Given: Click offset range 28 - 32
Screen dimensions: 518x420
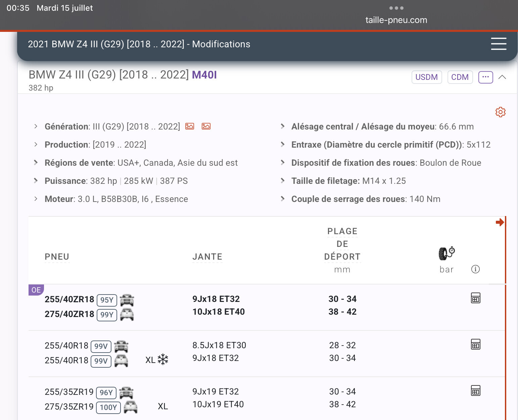Looking at the screenshot, I should pos(342,345).
